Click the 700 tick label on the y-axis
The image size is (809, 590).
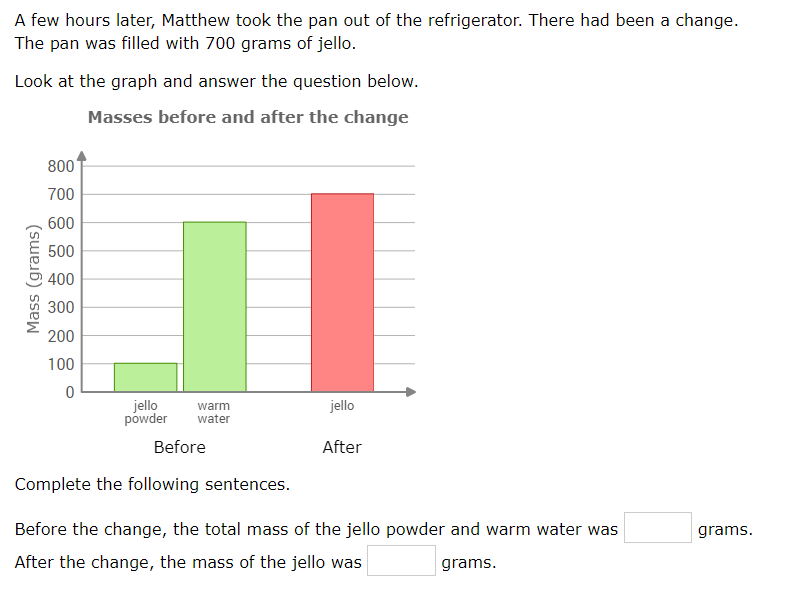61,194
